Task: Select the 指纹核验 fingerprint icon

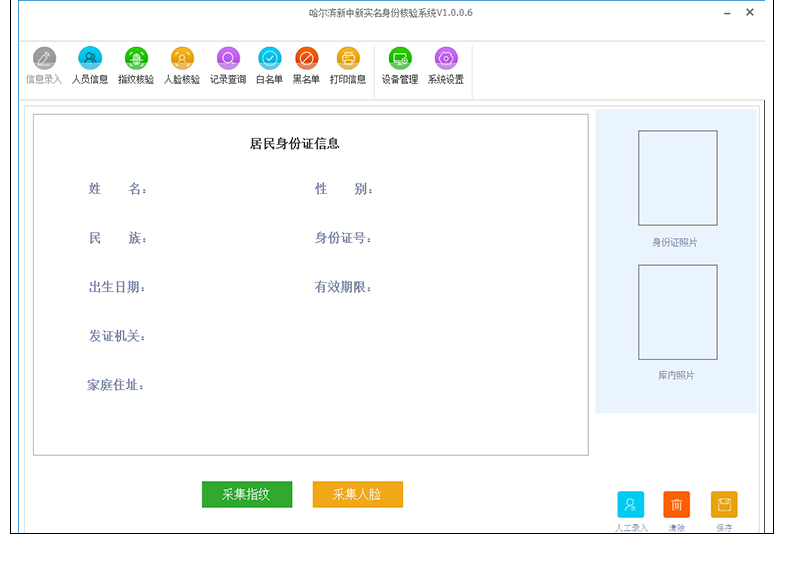Action: point(136,58)
